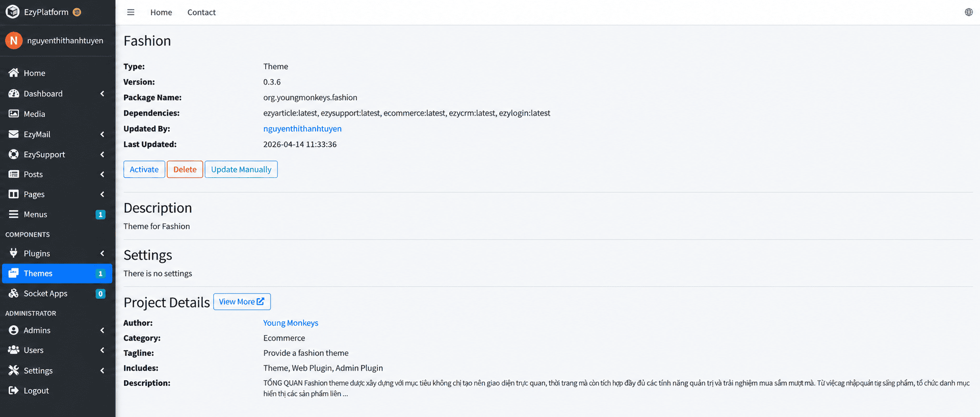Image resolution: width=980 pixels, height=417 pixels.
Task: Click the Plugins plug icon
Action: 14,253
